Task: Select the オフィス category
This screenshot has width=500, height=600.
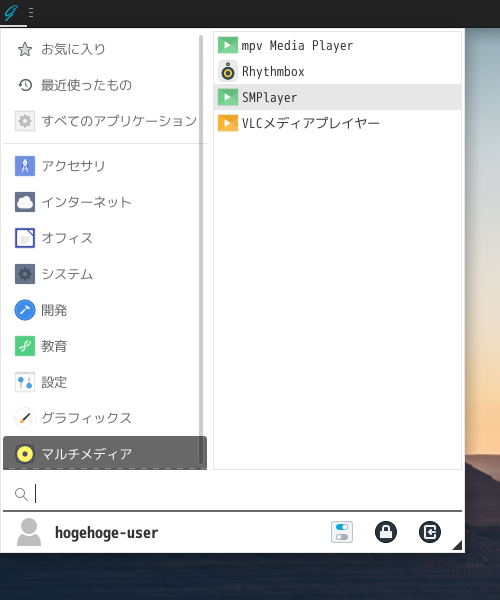Action: tap(101, 238)
